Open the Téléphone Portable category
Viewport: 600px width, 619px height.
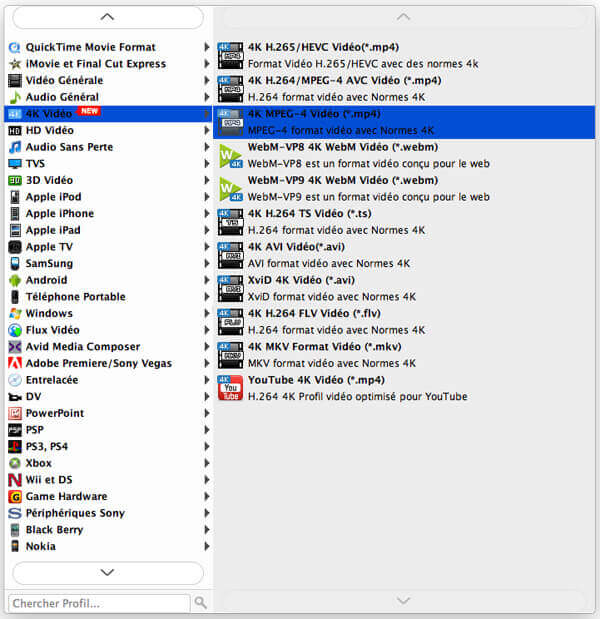coord(75,297)
